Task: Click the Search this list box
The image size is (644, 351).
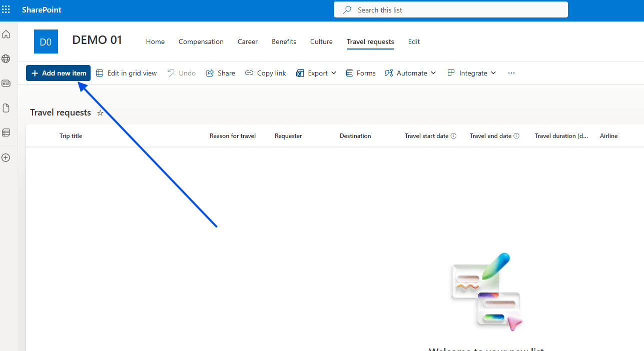Action: (x=450, y=10)
